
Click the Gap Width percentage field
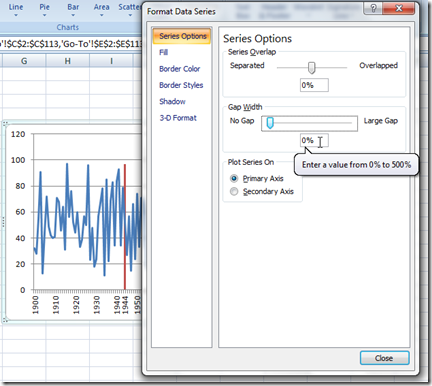[314, 140]
